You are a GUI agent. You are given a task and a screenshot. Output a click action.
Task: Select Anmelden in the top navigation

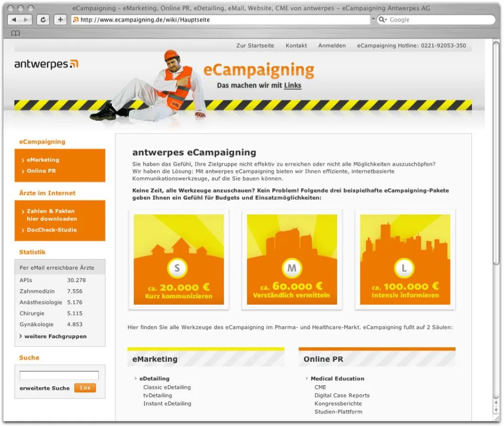coord(331,46)
